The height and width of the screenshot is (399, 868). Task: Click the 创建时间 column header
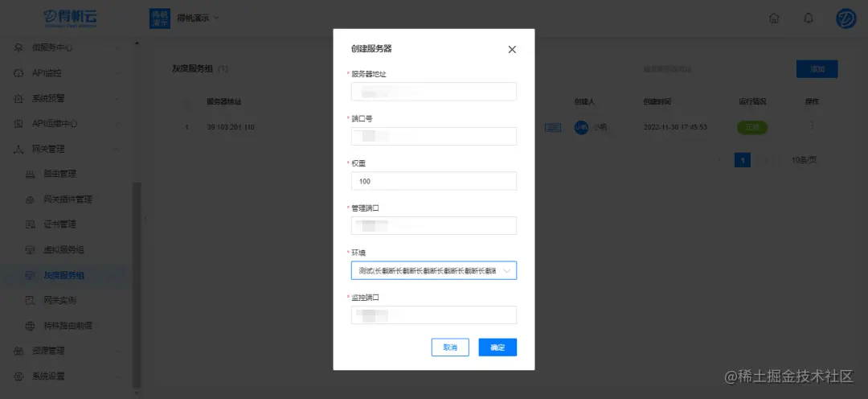(657, 102)
